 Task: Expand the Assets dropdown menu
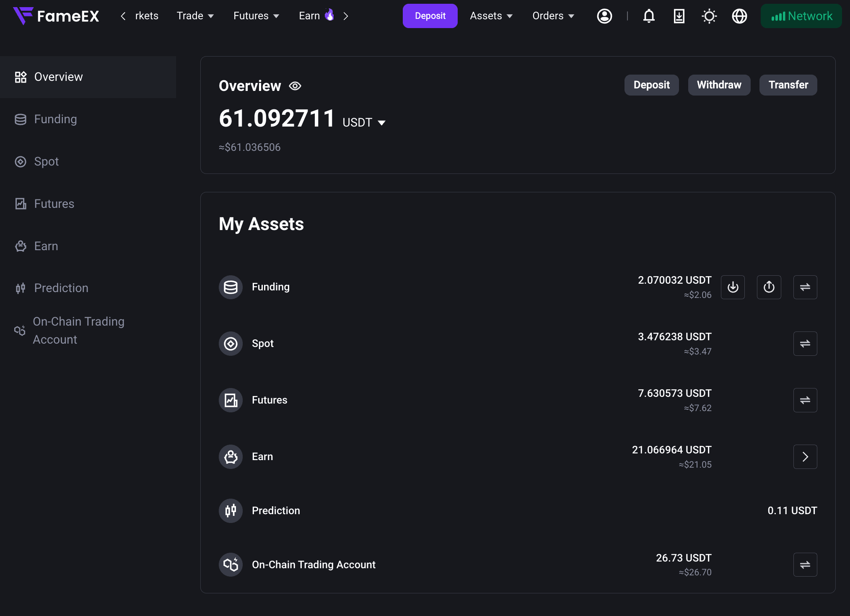[x=491, y=16]
